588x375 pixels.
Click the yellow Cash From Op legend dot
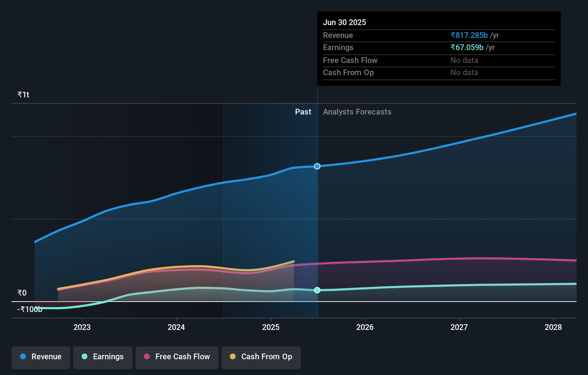pyautogui.click(x=232, y=357)
